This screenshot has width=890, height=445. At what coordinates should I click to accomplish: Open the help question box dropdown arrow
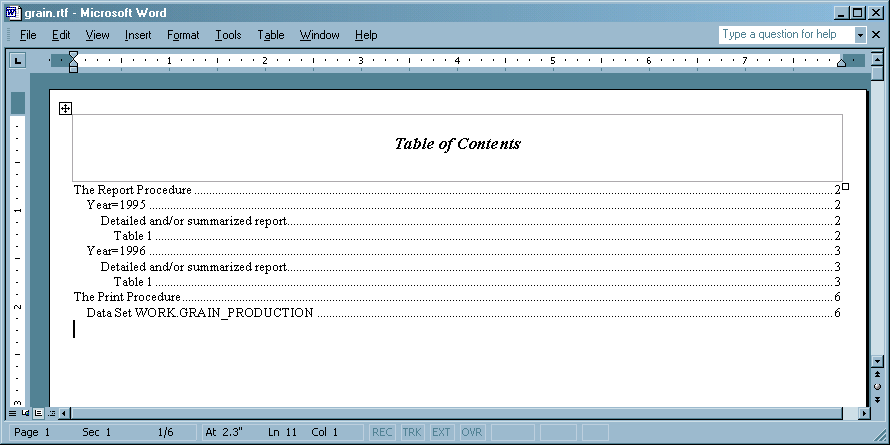tap(860, 35)
